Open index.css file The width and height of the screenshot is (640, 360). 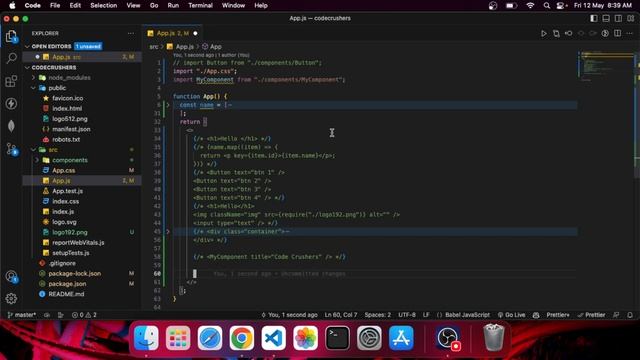[x=65, y=201]
